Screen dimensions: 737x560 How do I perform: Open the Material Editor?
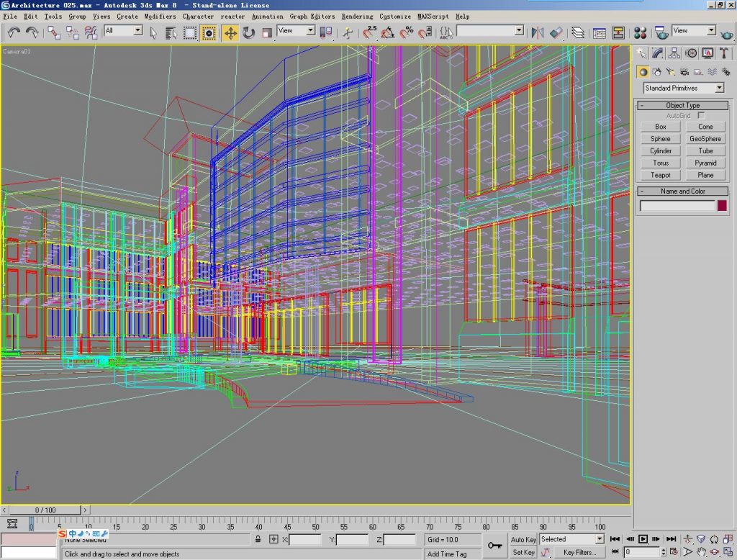(x=639, y=32)
